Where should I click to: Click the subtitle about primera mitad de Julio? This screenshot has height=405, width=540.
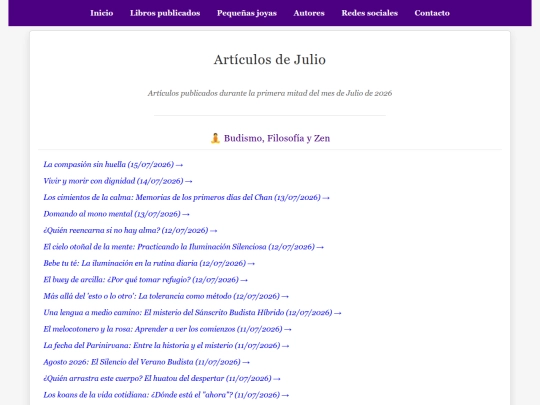tap(270, 93)
